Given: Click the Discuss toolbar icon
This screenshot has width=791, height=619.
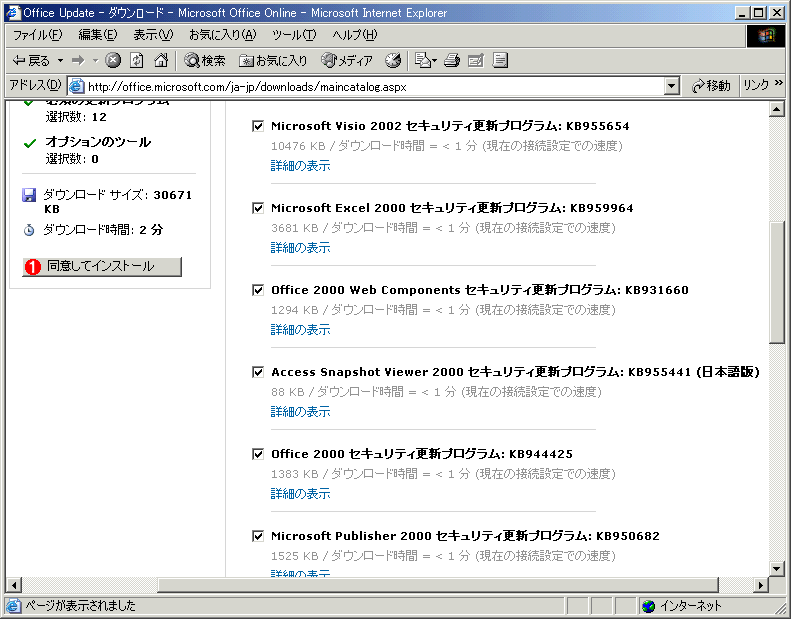Looking at the screenshot, I should 500,61.
